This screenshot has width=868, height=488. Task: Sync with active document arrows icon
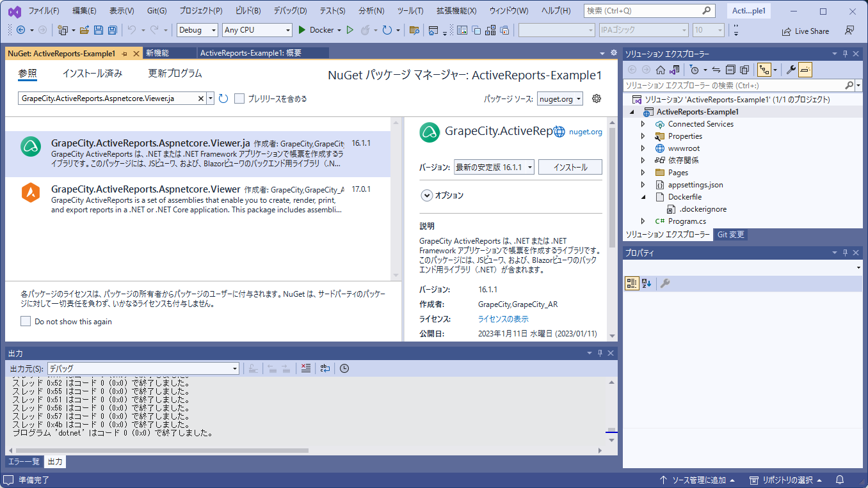[716, 70]
